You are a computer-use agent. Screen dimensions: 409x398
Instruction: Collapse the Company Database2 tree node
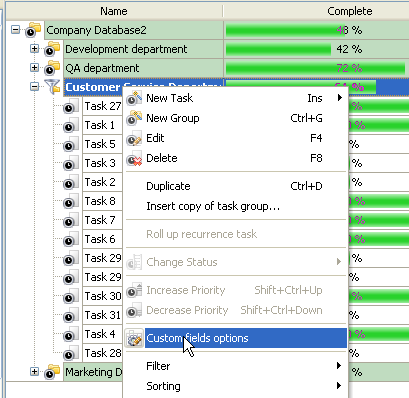(15, 30)
